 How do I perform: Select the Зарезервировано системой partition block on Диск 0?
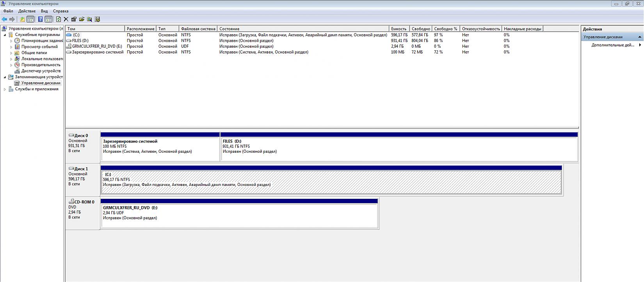pos(160,146)
